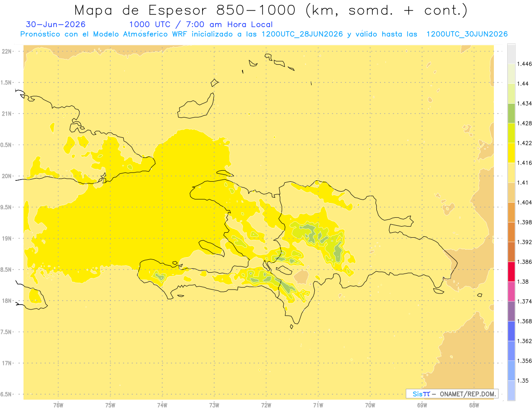Click the '71W' longitude label
The height and width of the screenshot is (411, 532).
318,405
